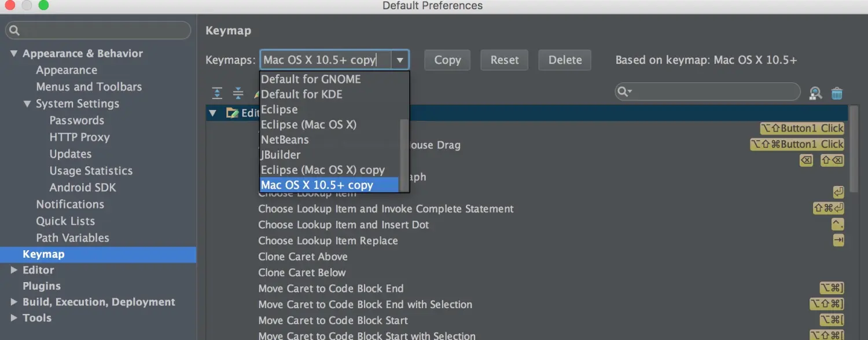Select Keymap in the sidebar
This screenshot has width=868, height=340.
(x=98, y=254)
